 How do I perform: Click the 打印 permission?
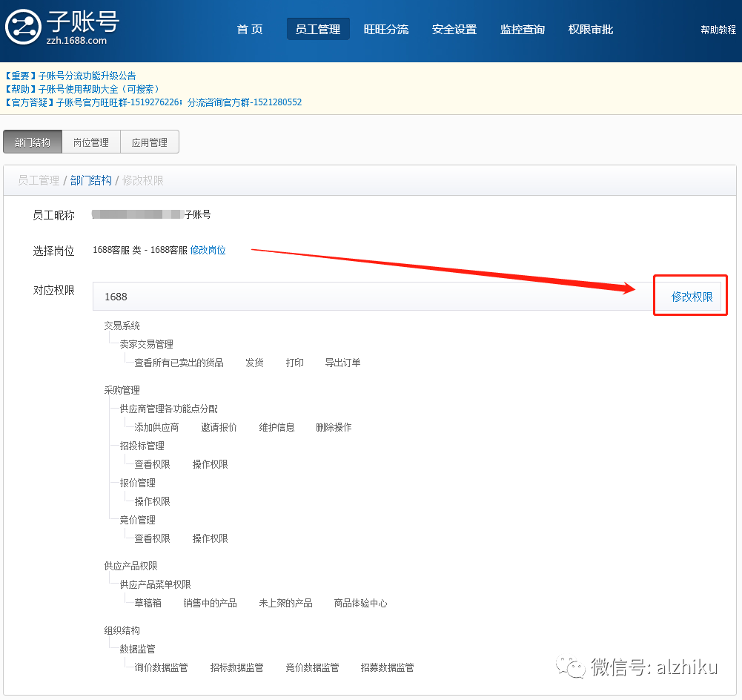pos(295,363)
